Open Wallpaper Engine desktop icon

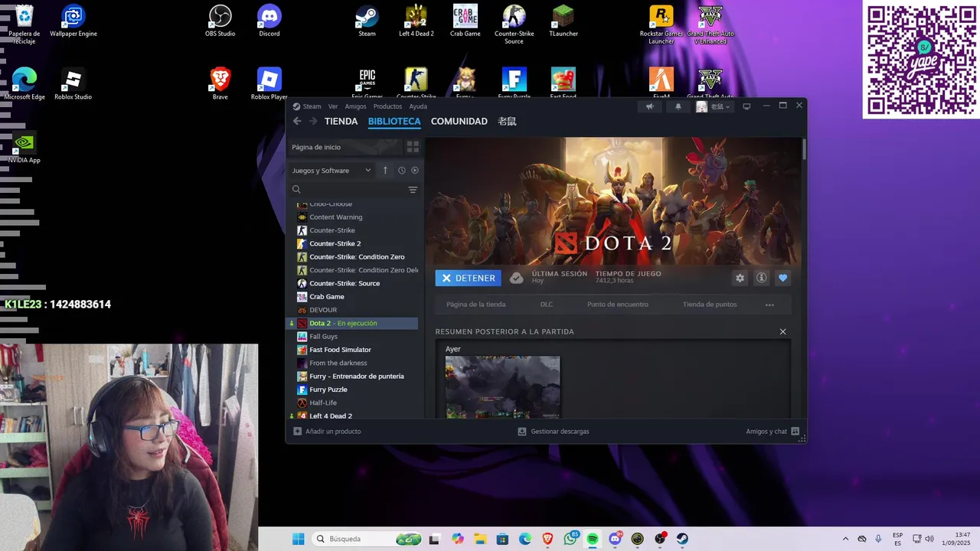click(x=73, y=21)
